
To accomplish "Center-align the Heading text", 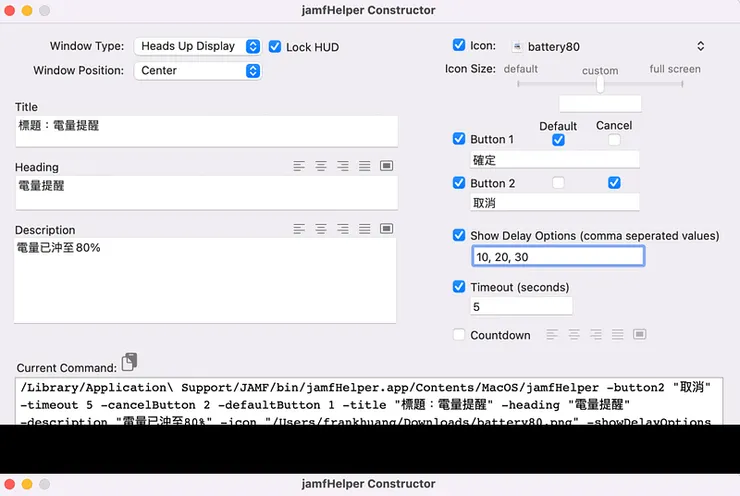I will tap(321, 166).
